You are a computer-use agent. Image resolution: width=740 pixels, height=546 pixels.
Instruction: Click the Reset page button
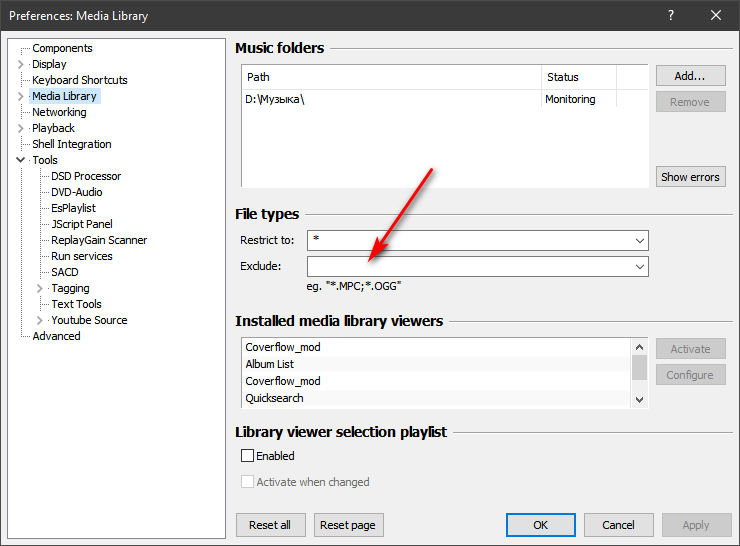tap(349, 525)
